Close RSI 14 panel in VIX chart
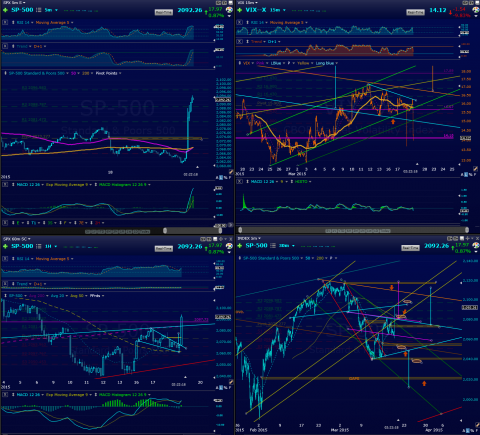The height and width of the screenshot is (435, 480). [239, 22]
